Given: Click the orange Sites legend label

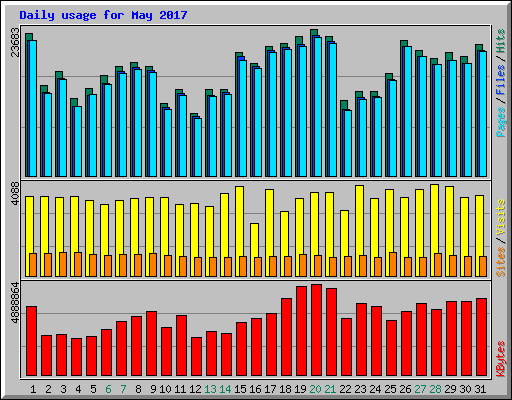Looking at the screenshot, I should pyautogui.click(x=500, y=262).
